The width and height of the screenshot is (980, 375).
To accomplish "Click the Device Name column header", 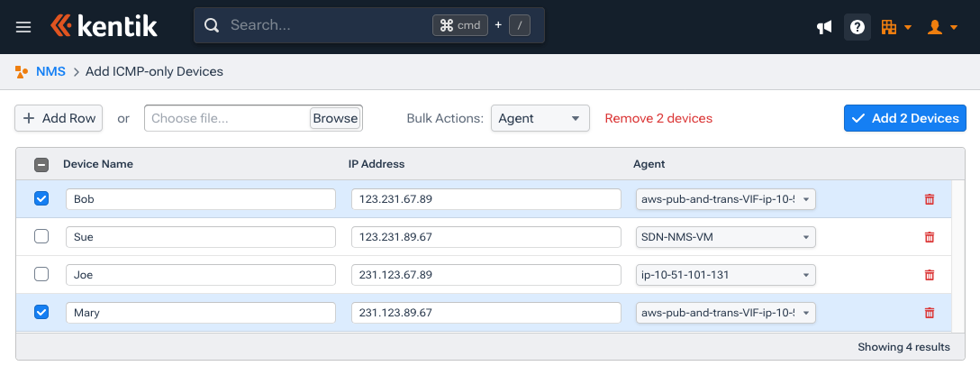I will pyautogui.click(x=98, y=164).
